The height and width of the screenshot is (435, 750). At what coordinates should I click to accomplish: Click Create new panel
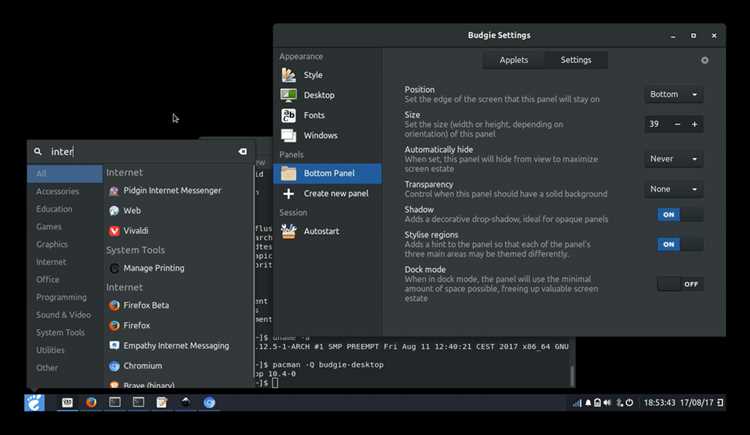pyautogui.click(x=328, y=193)
